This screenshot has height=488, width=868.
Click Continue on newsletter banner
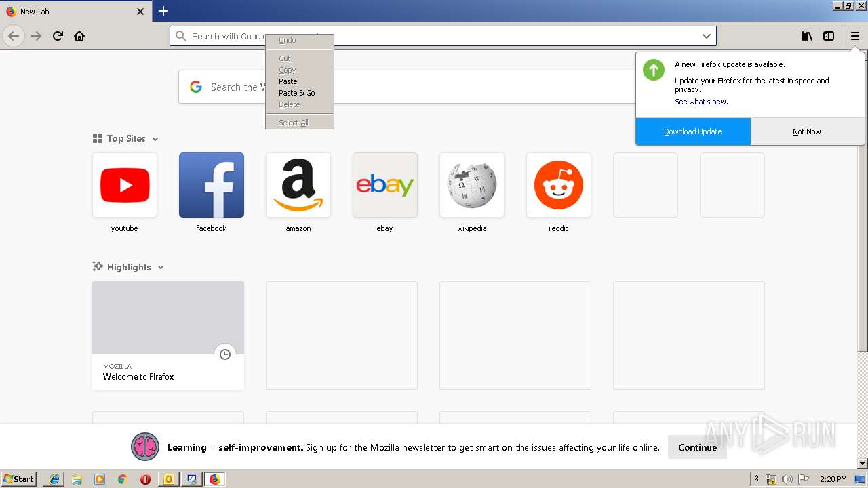697,447
